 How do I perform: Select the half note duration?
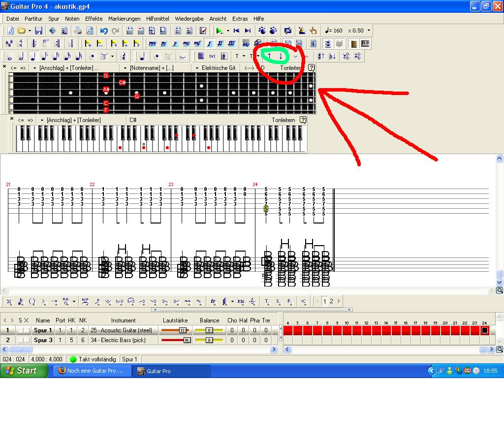tap(21, 57)
